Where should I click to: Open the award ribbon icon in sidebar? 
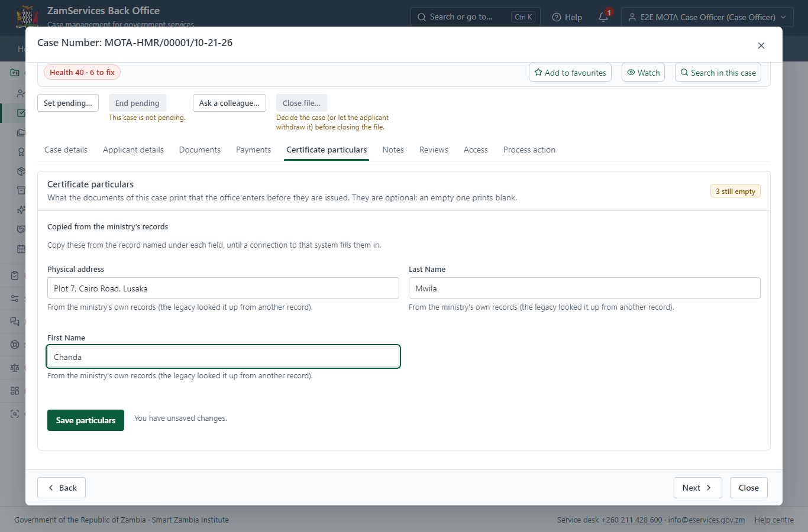(21, 152)
